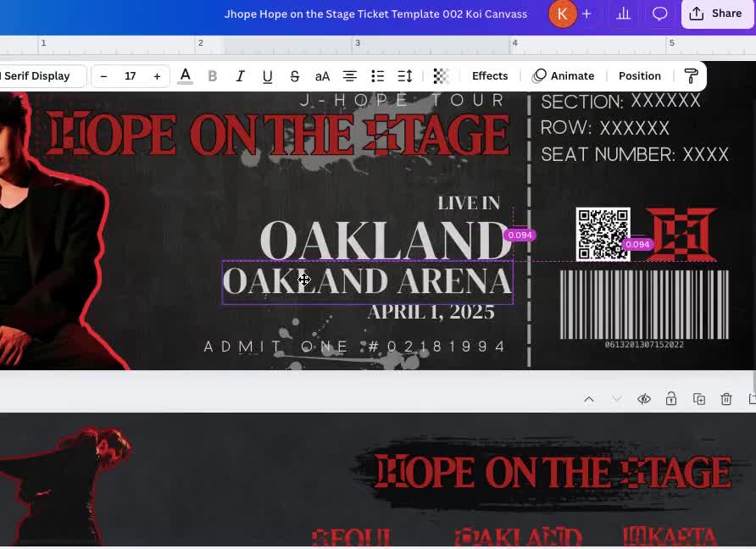The height and width of the screenshot is (549, 756).
Task: Open the Effects panel
Action: coord(490,76)
